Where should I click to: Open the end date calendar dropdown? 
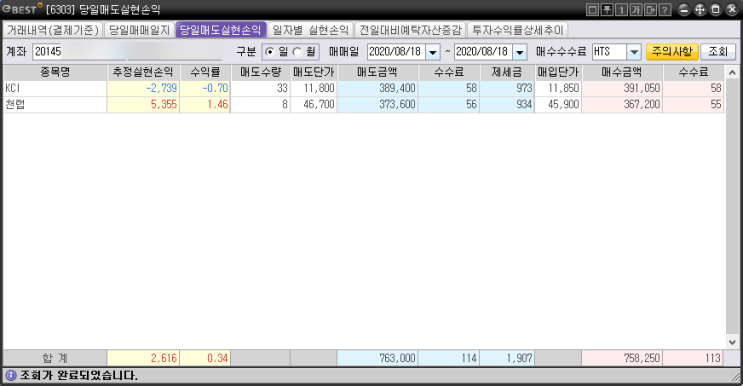point(520,52)
